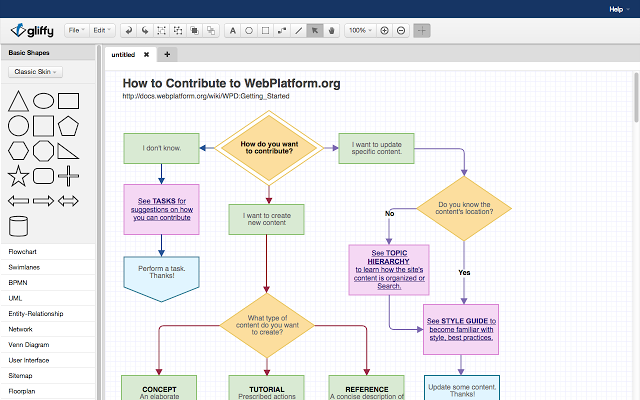Open the 100% zoom level dropdown
This screenshot has width=640, height=400.
coord(359,31)
